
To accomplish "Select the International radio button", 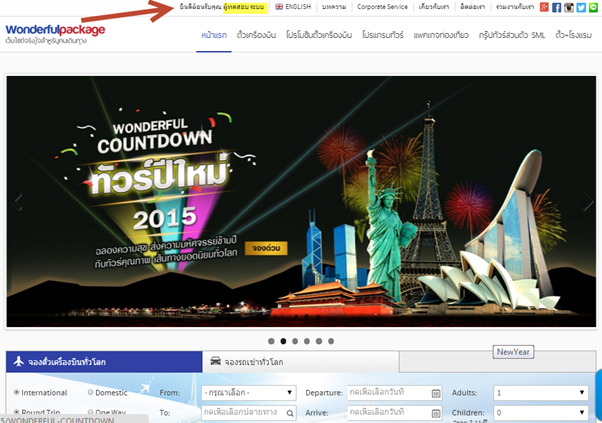I will pos(17,392).
